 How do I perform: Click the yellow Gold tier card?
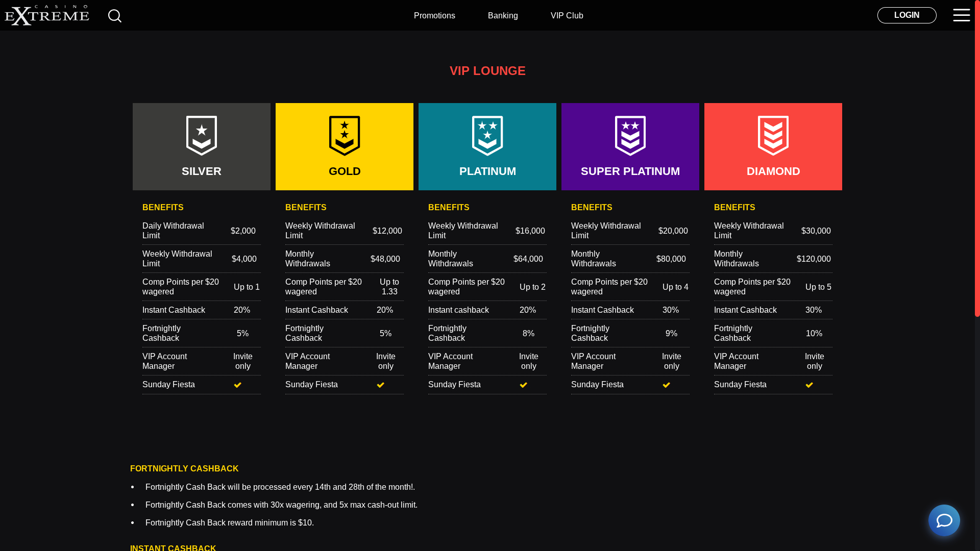tap(344, 171)
